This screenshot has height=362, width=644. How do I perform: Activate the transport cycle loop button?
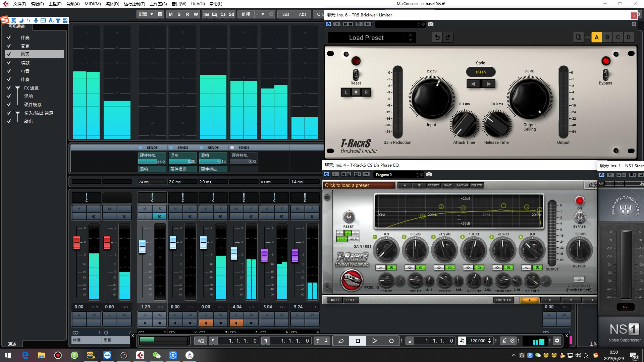point(341,341)
